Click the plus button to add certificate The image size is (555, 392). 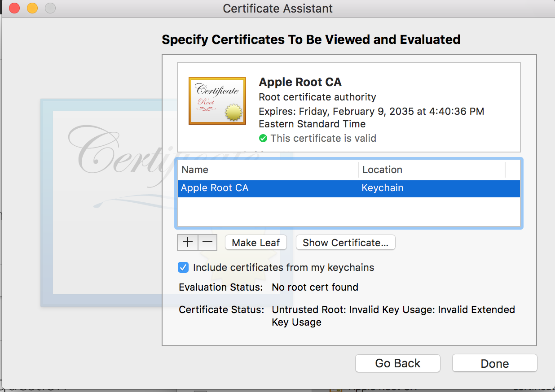tap(188, 243)
